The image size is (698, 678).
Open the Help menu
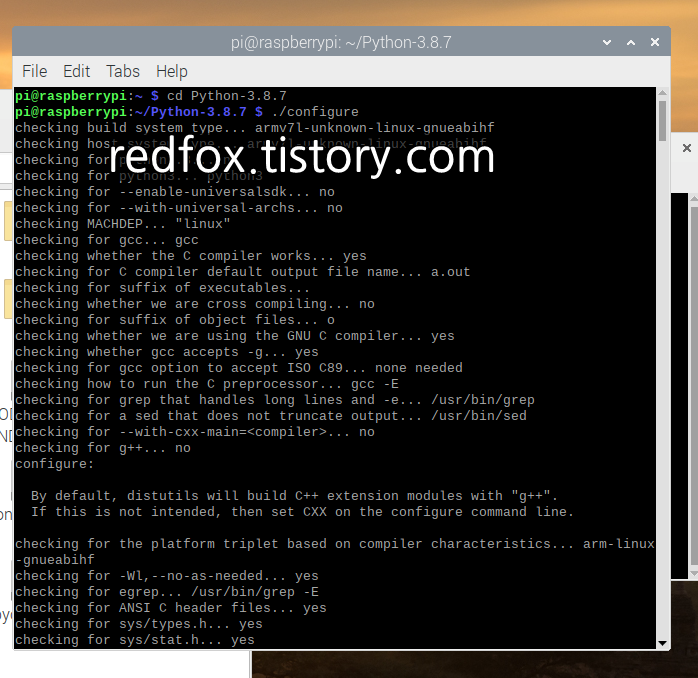click(172, 71)
